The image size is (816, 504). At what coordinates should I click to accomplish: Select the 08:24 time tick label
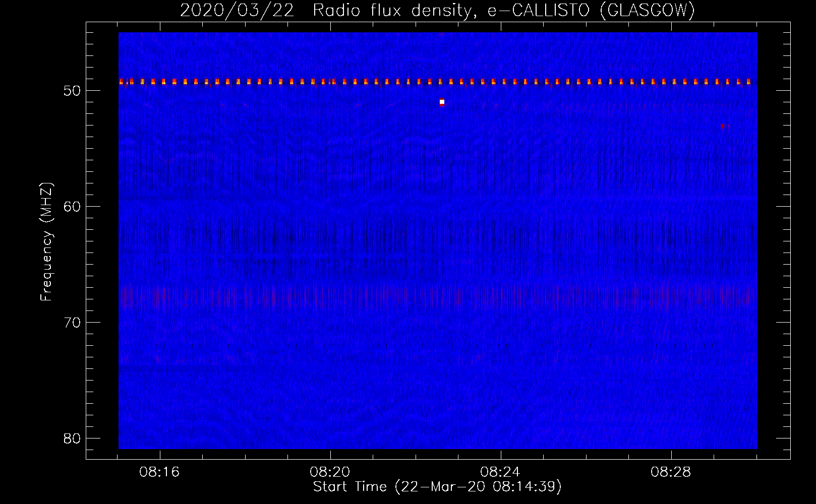pyautogui.click(x=500, y=472)
